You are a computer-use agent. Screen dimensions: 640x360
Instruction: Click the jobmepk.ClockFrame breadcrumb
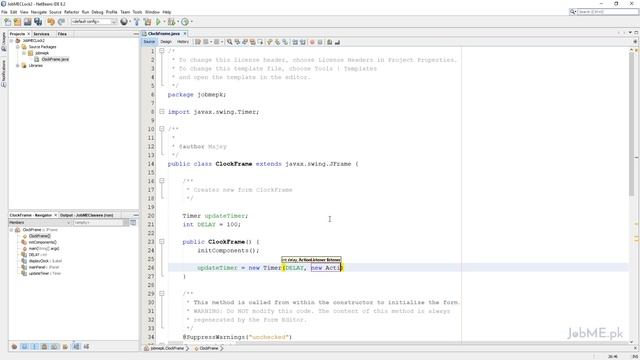pyautogui.click(x=167, y=348)
